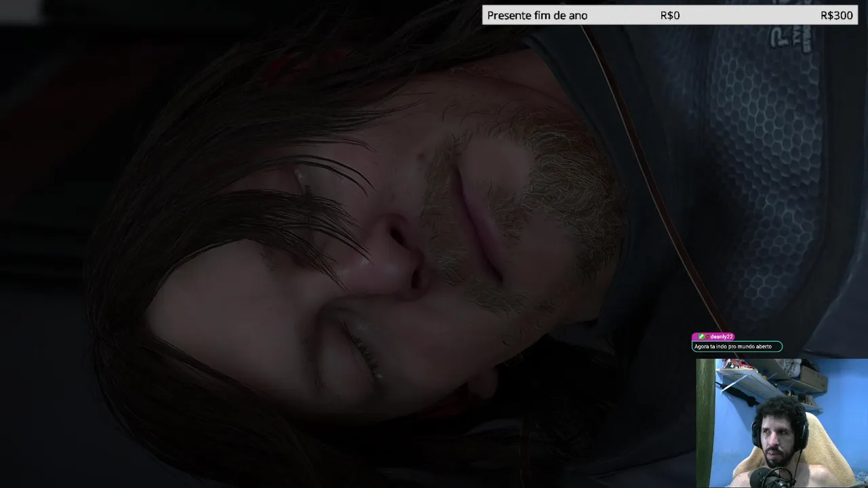Click the R$300 goal target amount
The width and height of the screenshot is (868, 488).
click(836, 15)
